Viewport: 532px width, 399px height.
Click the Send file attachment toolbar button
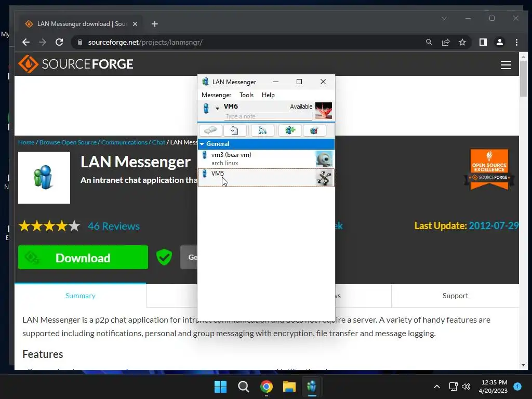click(x=235, y=130)
